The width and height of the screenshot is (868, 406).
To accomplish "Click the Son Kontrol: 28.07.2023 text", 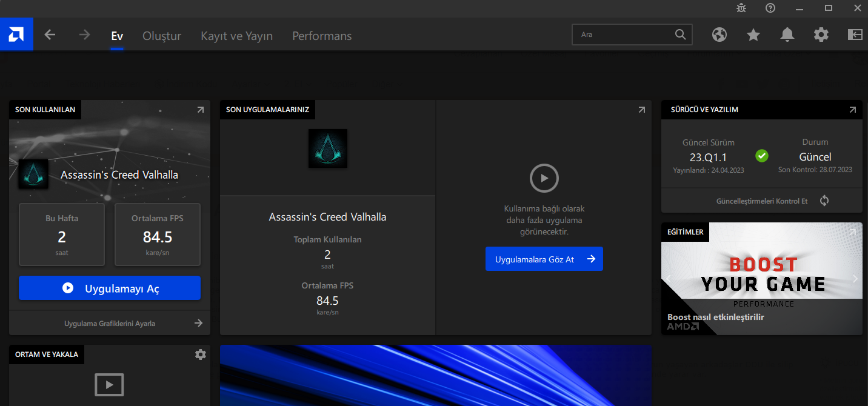I will pyautogui.click(x=815, y=170).
